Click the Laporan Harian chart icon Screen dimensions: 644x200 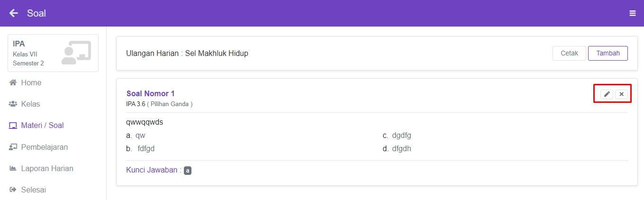(13, 169)
